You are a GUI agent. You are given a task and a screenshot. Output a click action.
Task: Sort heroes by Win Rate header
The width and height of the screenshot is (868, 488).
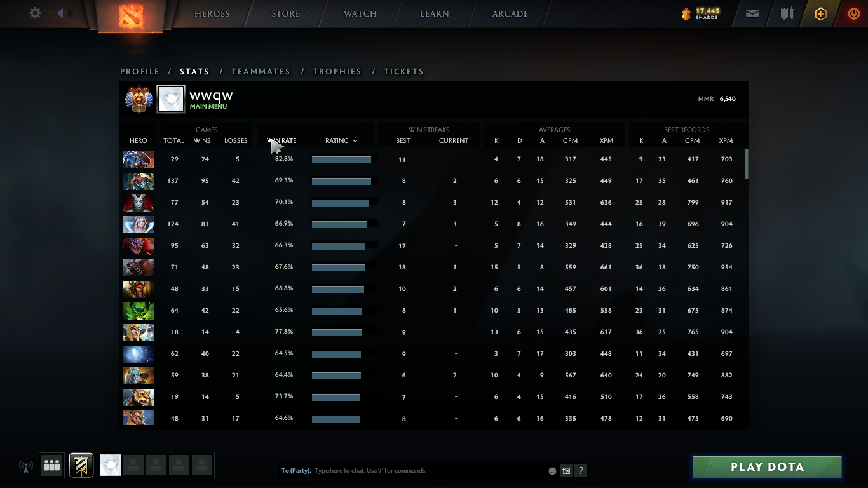coord(281,140)
